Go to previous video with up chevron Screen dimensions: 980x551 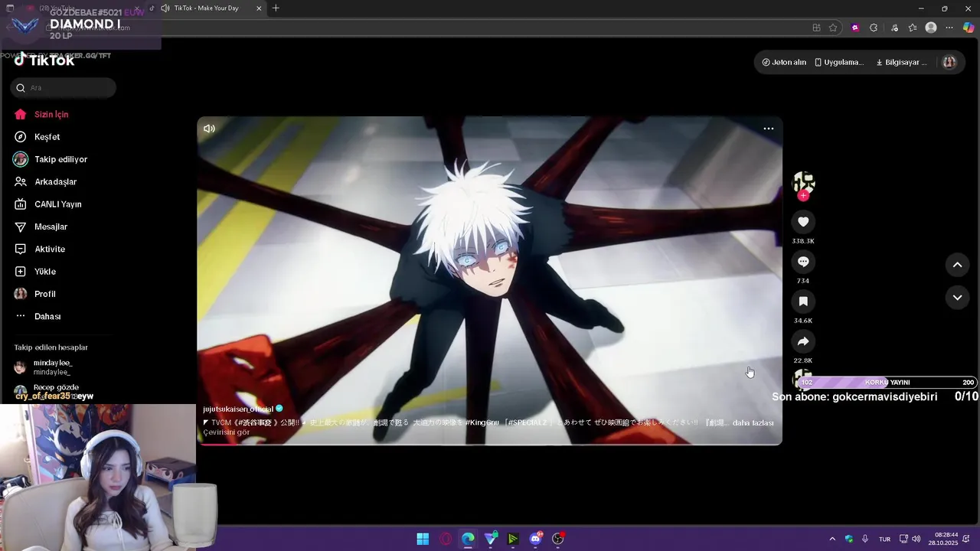coord(957,265)
